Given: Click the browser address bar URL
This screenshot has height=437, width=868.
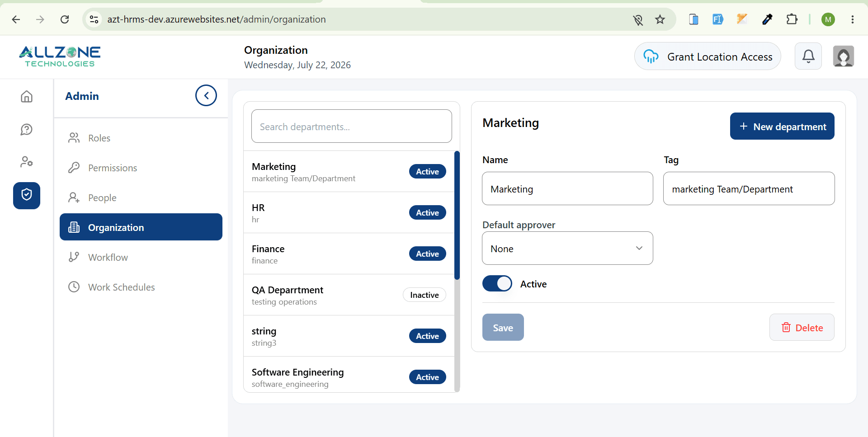Looking at the screenshot, I should click(x=217, y=19).
